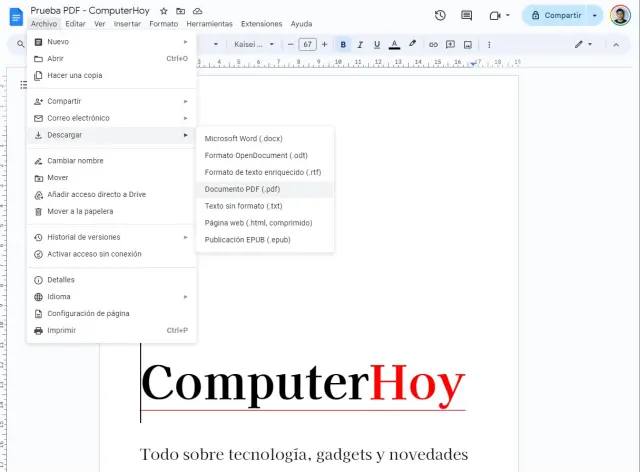Increase font size with plus button
640x472 pixels.
(325, 44)
